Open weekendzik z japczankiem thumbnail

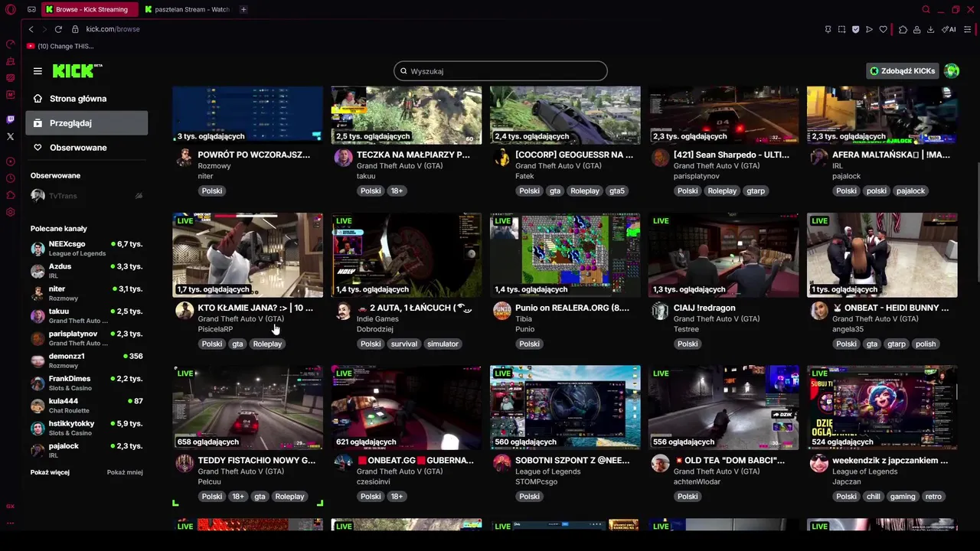coord(882,407)
